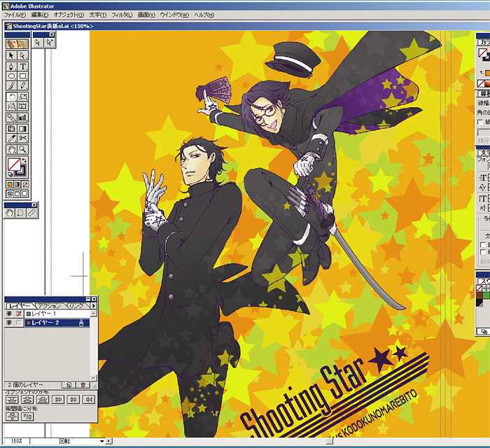Open the ファイル menu
Viewport: 490px width, 448px height.
[15, 15]
